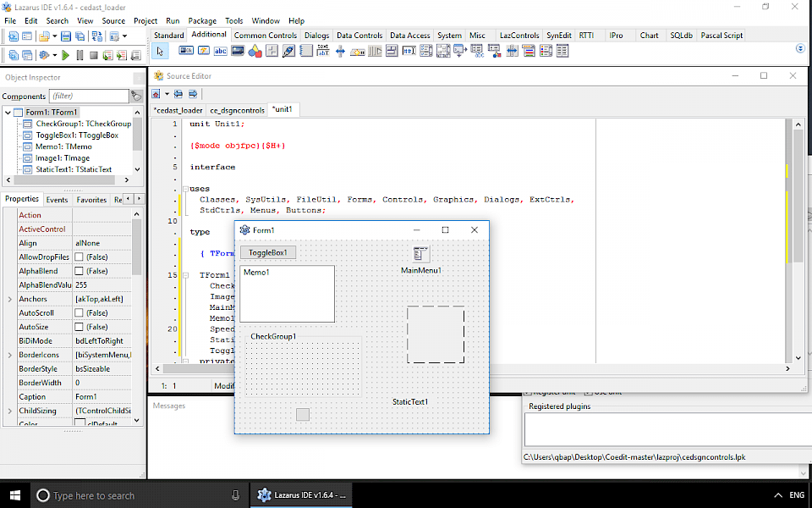Expand the BorderIcons property

tap(9, 355)
